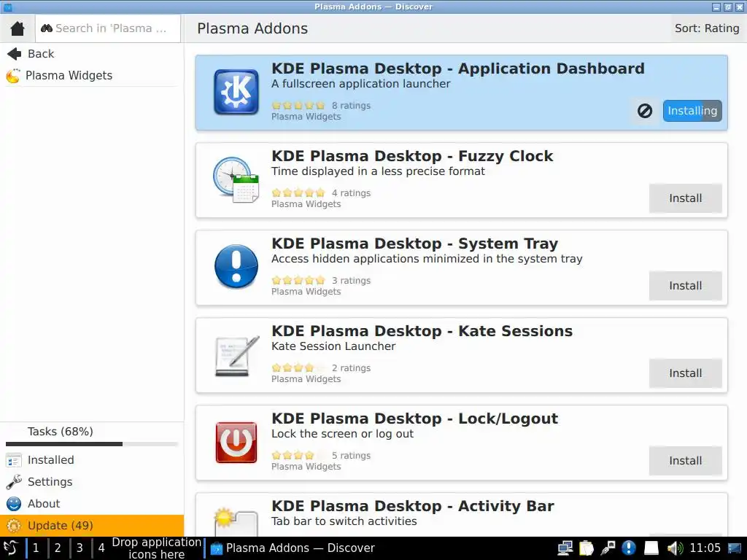Switch to virtual desktop 1
The image size is (747, 560).
coord(36,548)
